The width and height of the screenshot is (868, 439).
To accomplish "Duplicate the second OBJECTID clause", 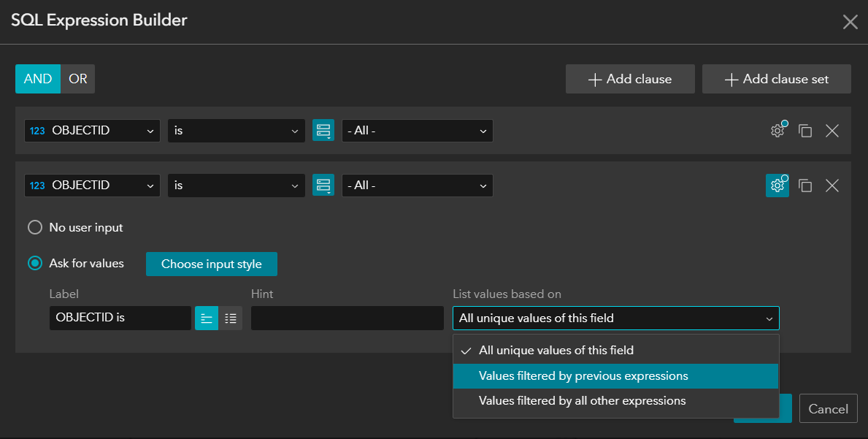I will pyautogui.click(x=805, y=185).
